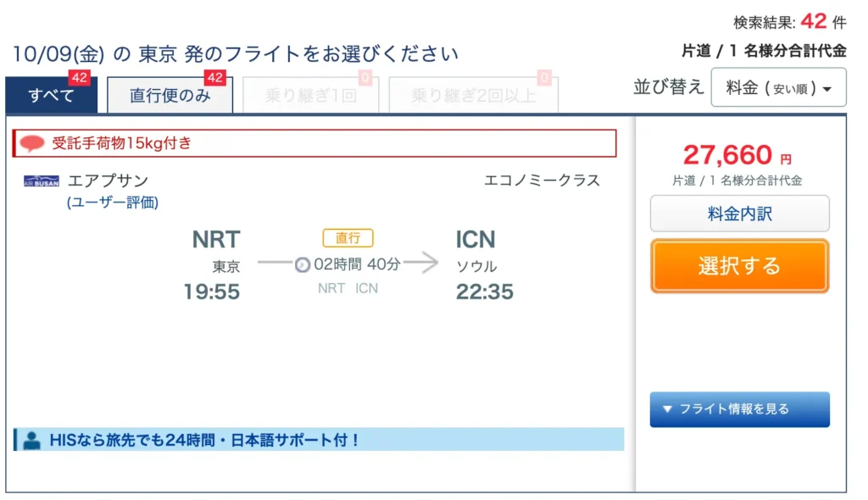Open the 料金 (安い順) sort dropdown
868x500 pixels.
778,87
